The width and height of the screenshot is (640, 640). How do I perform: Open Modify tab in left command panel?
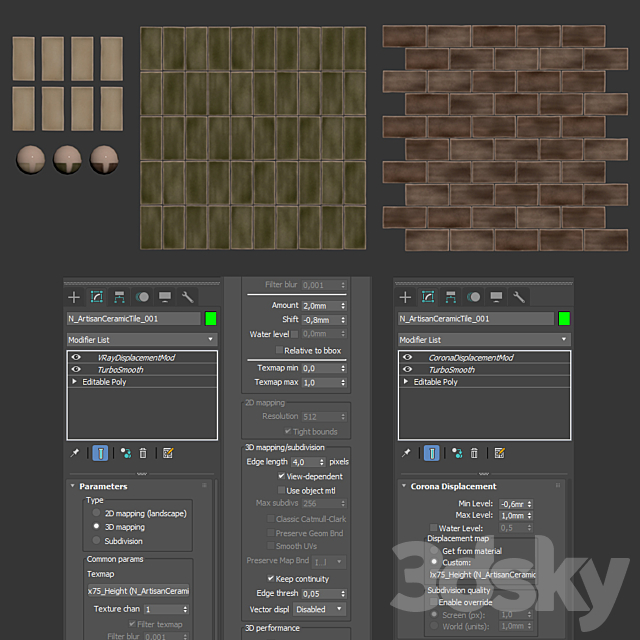click(x=97, y=297)
